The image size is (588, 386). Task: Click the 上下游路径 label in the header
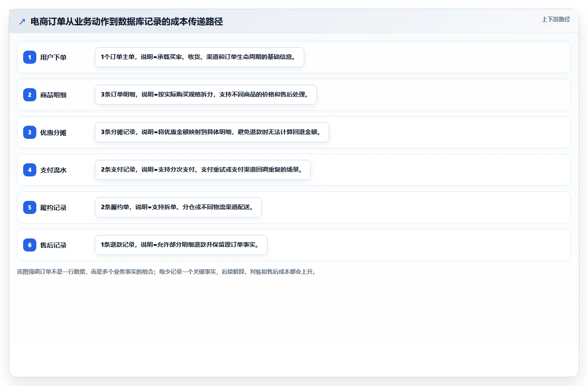coord(556,20)
